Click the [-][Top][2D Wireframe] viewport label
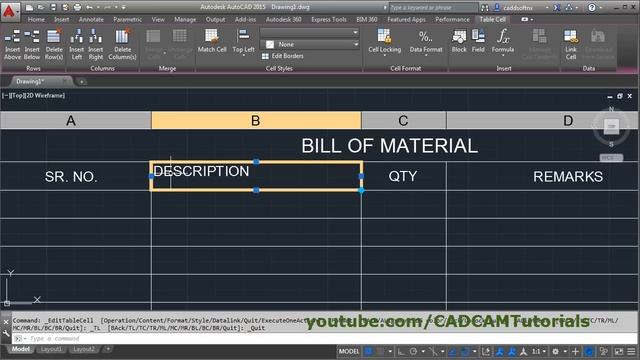640x360 pixels. [33, 96]
